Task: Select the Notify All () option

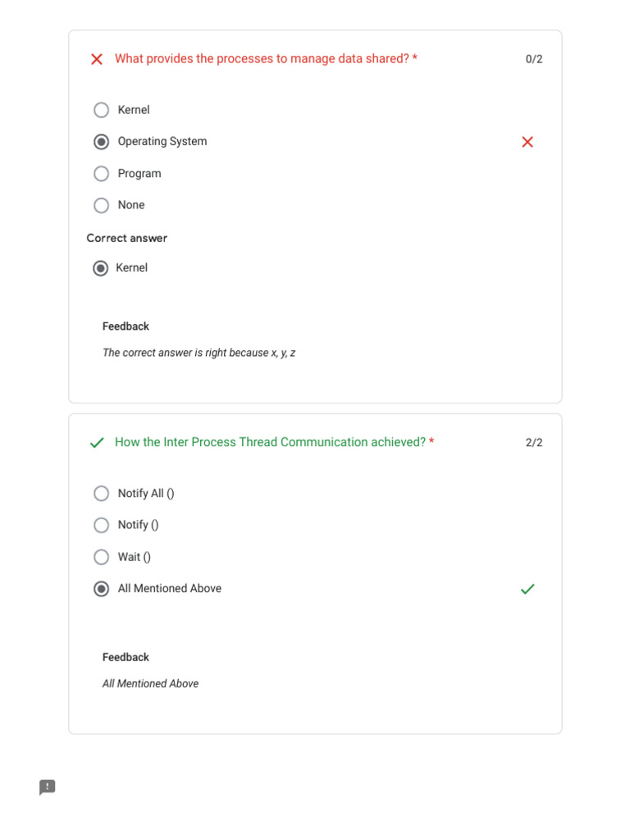Action: coord(102,494)
